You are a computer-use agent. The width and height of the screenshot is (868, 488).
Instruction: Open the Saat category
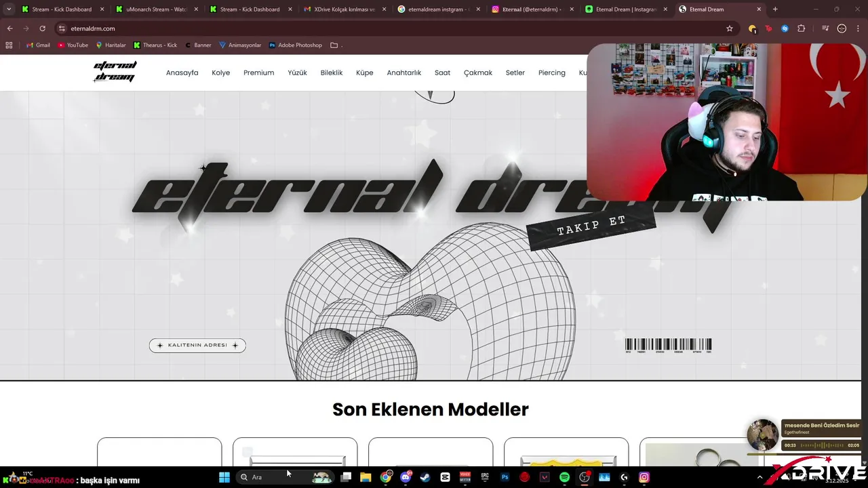pyautogui.click(x=442, y=73)
